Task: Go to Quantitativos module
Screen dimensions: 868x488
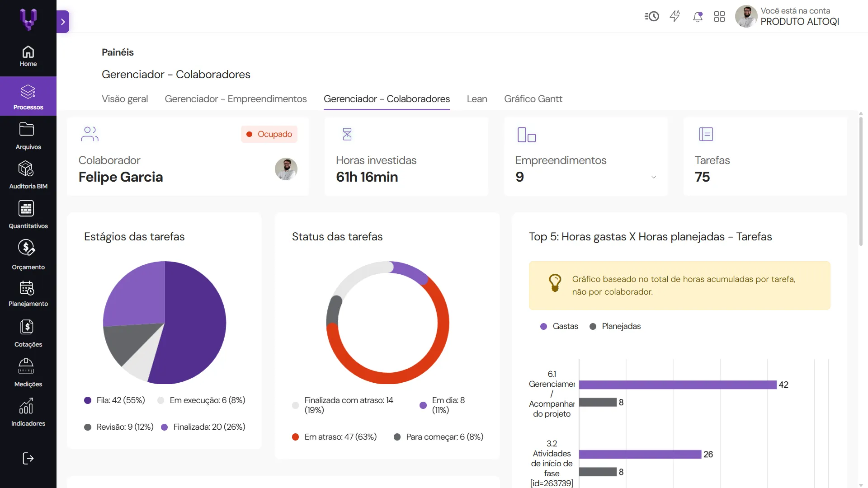Action: pos(28,215)
